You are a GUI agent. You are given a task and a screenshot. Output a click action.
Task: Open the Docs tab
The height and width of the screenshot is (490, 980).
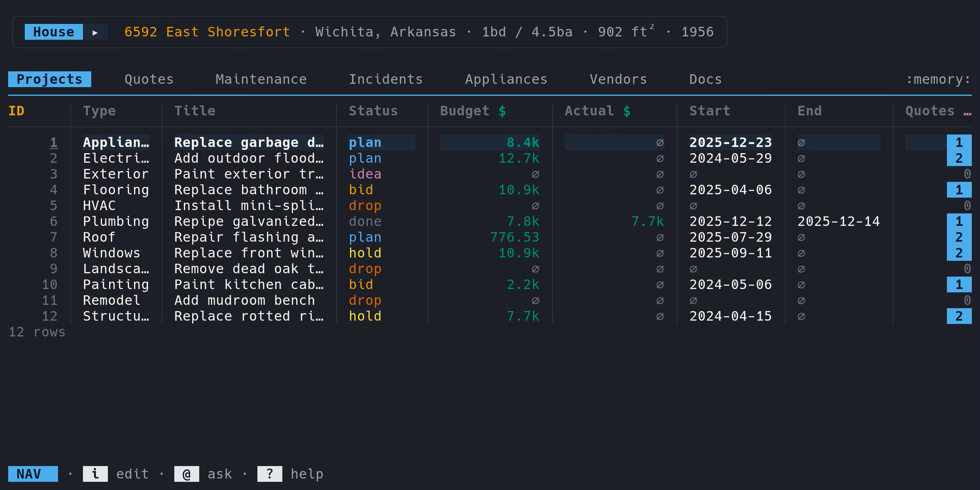pos(705,79)
